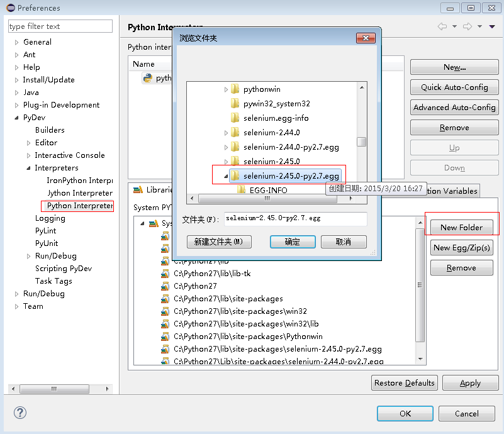
Task: Click the selenium-2.45.0-py2.7.egg folder icon
Action: tap(235, 175)
